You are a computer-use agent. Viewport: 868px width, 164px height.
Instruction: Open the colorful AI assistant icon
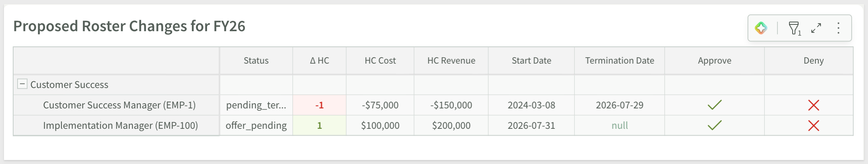[761, 28]
